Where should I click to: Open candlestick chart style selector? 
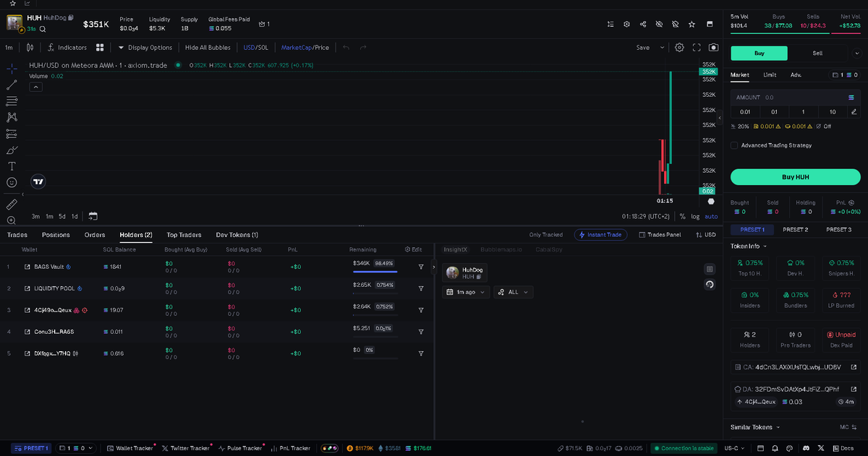30,48
